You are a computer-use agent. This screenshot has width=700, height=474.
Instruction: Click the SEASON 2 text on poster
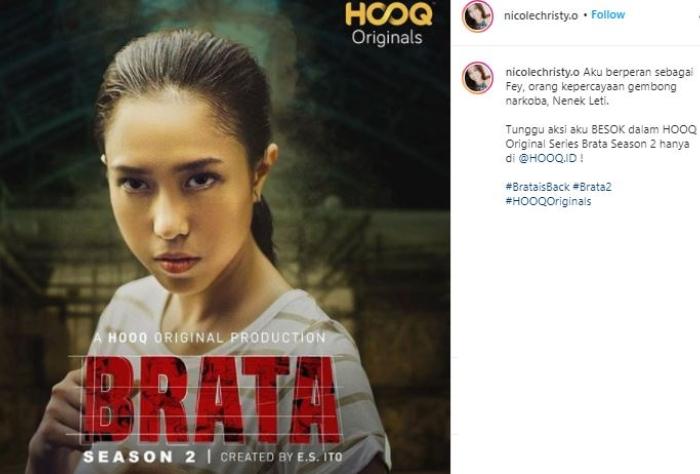point(140,457)
